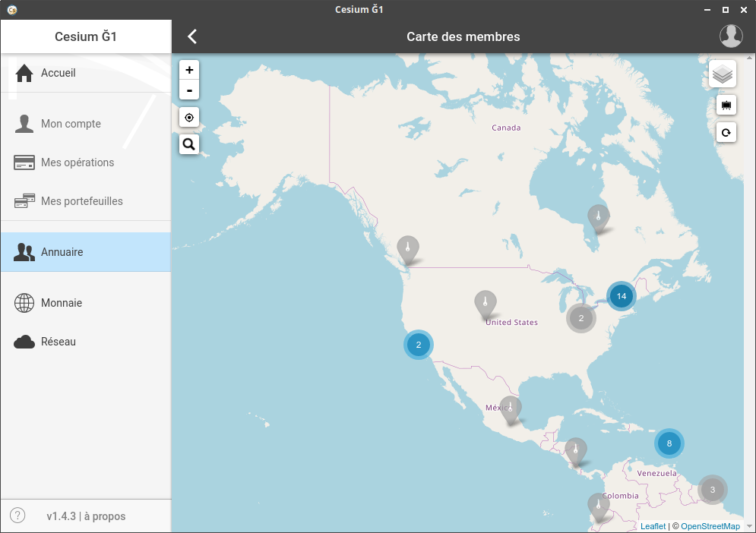
Task: Click the help question mark icon
Action: (17, 516)
